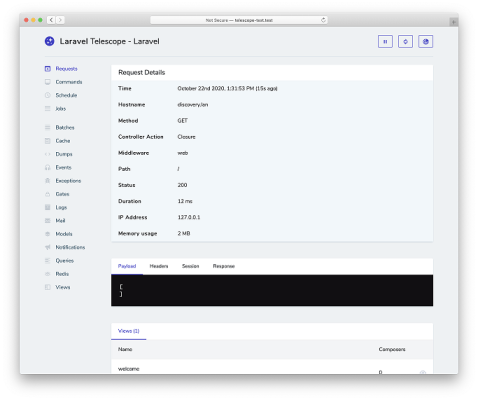Click the status value 200
The image size is (478, 400).
(182, 185)
